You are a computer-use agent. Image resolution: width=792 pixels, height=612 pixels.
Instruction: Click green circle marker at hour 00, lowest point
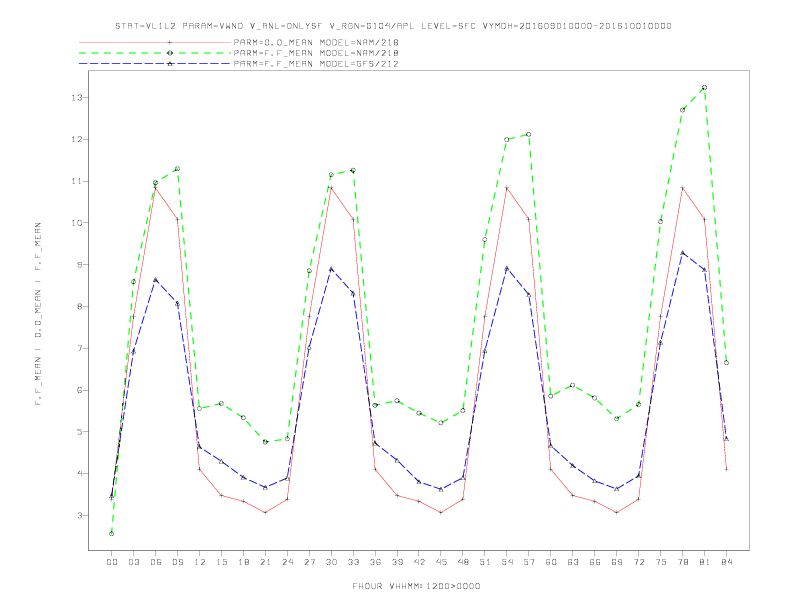(x=112, y=534)
